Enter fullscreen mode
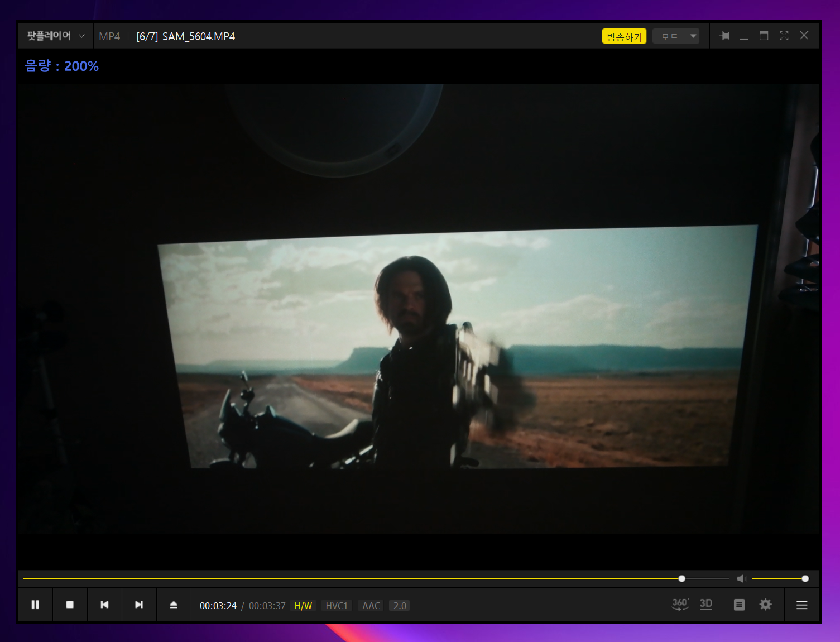The image size is (840, 642). 784,36
